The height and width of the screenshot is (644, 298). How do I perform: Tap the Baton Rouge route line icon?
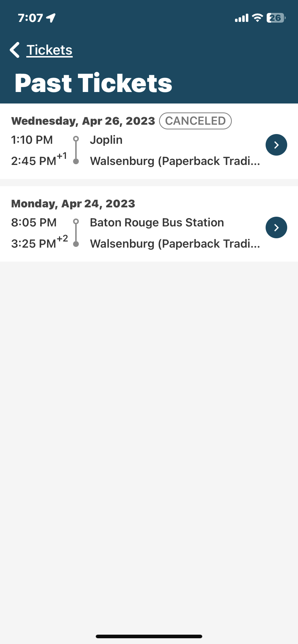point(76,233)
